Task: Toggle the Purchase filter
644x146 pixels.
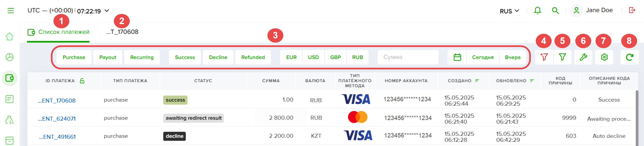Action: point(74,57)
